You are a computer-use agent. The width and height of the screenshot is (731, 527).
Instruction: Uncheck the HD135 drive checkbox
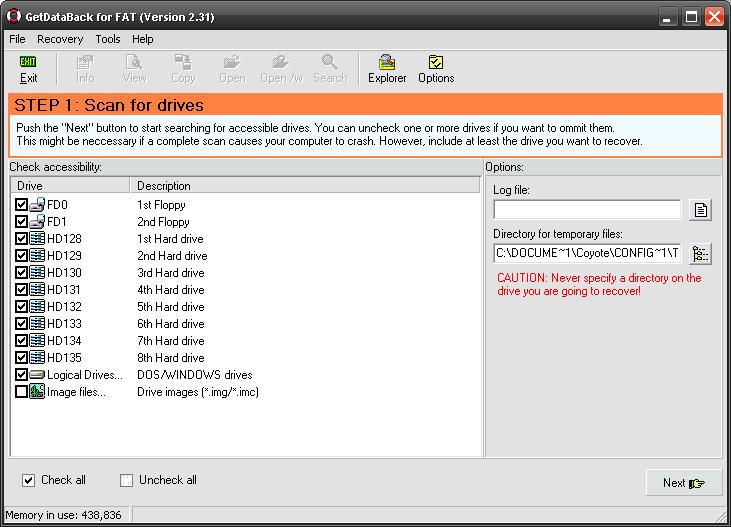pyautogui.click(x=21, y=357)
